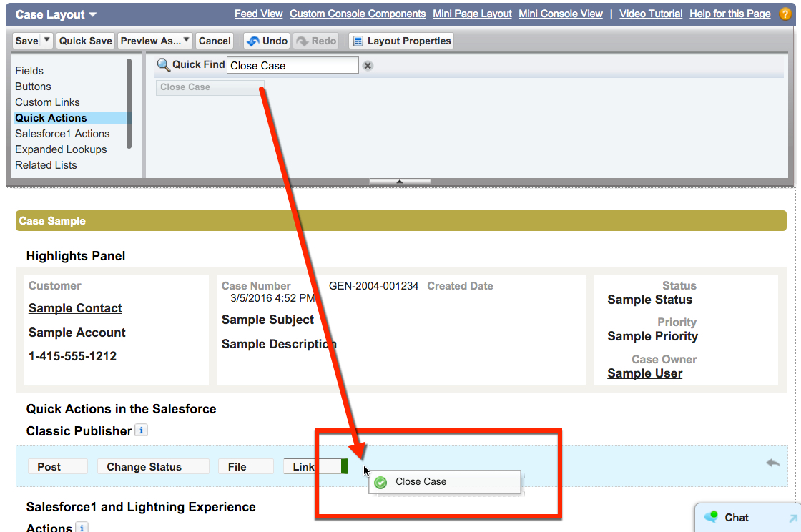Open the Mini Console View link
The height and width of the screenshot is (532, 801).
click(561, 14)
